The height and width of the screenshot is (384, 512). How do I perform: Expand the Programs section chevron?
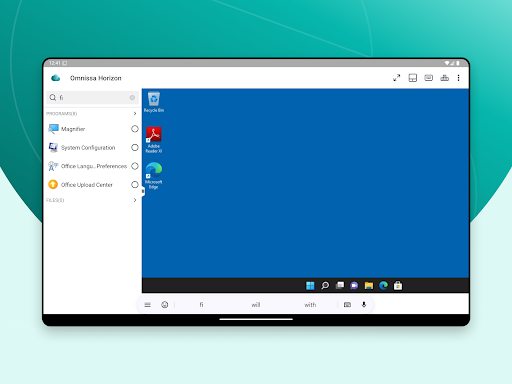click(x=135, y=114)
